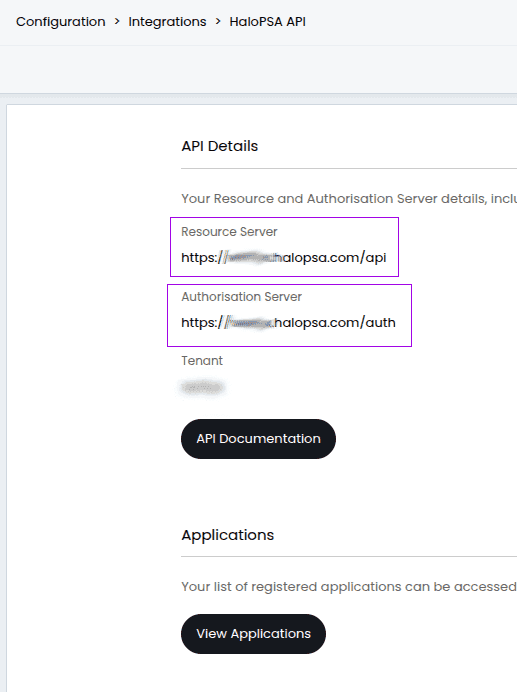Image resolution: width=517 pixels, height=692 pixels.
Task: Click the Applications section heading
Action: pos(227,535)
